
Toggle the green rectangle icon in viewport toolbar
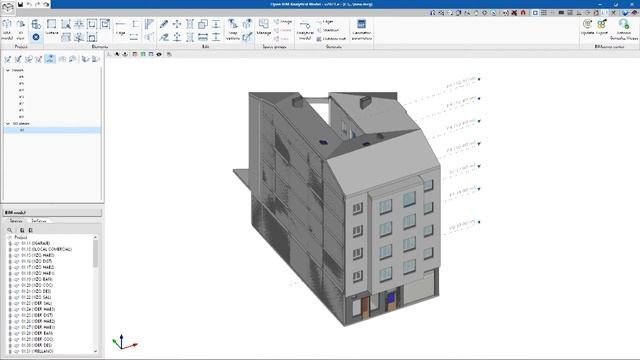pyautogui.click(x=142, y=54)
